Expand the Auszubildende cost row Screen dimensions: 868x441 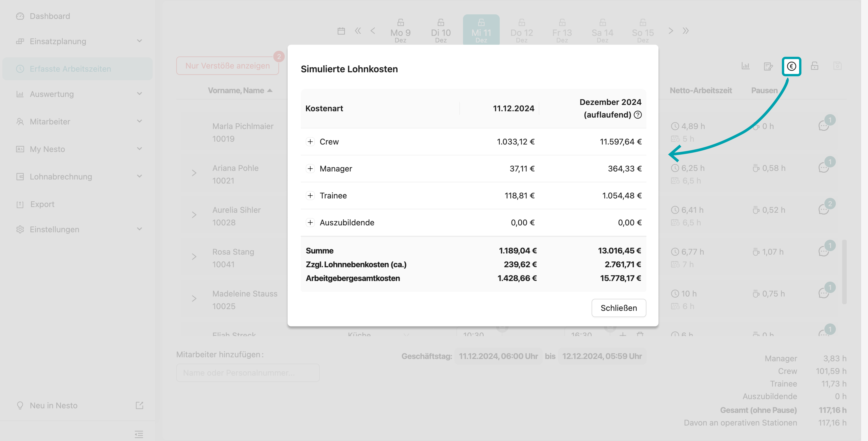[310, 223]
